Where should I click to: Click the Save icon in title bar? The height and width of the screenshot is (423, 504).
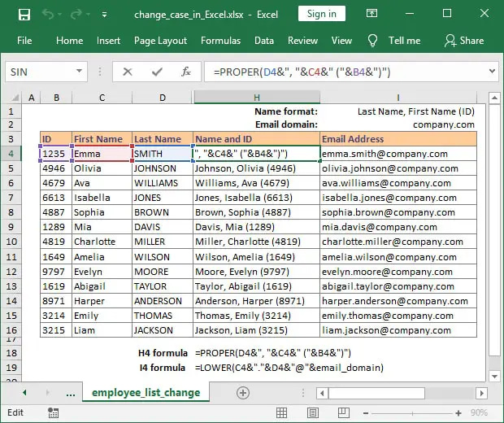pyautogui.click(x=24, y=15)
